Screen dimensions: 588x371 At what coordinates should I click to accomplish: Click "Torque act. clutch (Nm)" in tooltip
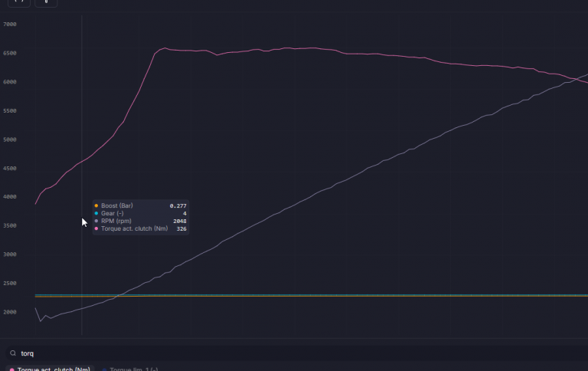click(x=134, y=228)
